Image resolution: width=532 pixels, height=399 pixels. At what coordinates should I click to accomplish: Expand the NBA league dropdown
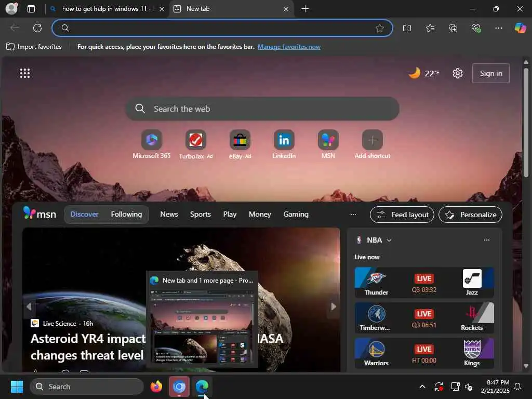pyautogui.click(x=389, y=240)
